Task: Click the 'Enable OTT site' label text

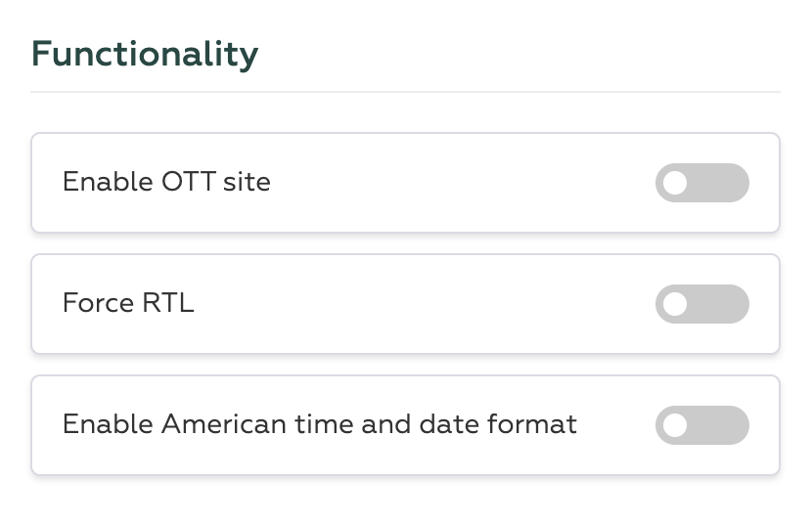Action: click(166, 182)
